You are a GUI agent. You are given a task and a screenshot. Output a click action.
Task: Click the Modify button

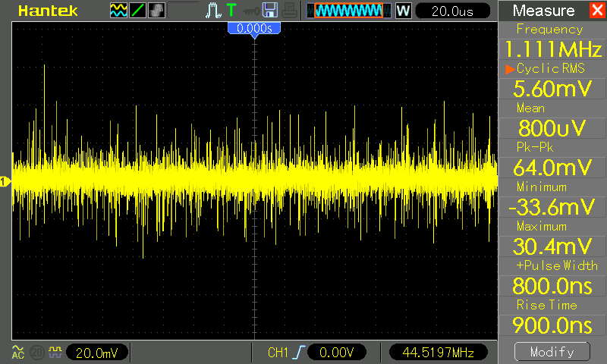coord(552,352)
